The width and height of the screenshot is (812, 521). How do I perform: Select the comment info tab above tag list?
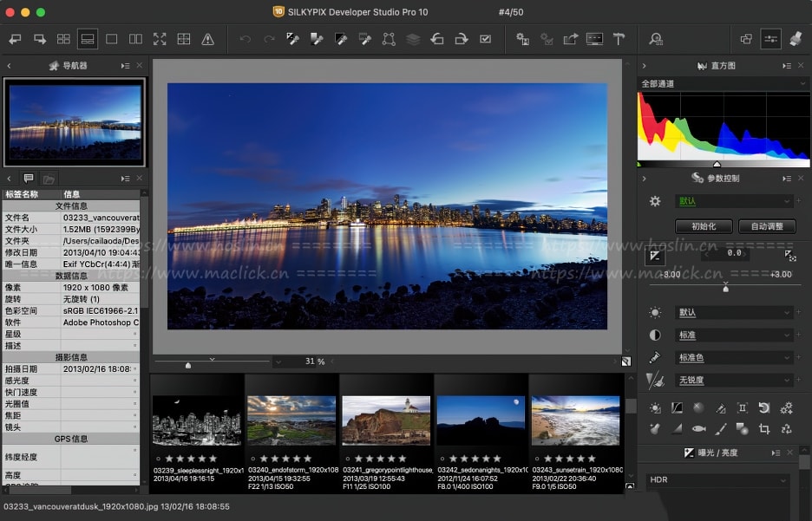pos(29,179)
